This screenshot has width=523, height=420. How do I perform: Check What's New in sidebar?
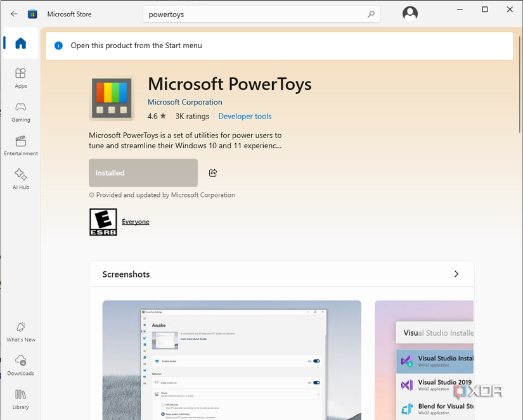[x=20, y=331]
